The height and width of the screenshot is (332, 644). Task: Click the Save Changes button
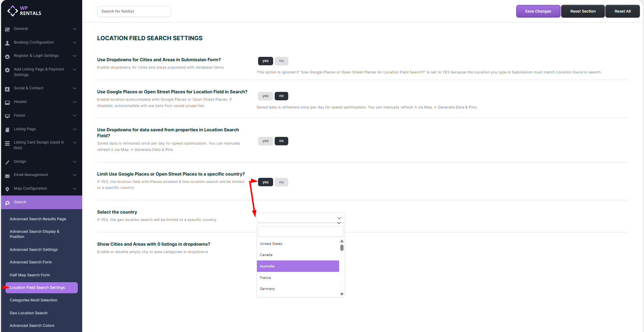coord(538,11)
